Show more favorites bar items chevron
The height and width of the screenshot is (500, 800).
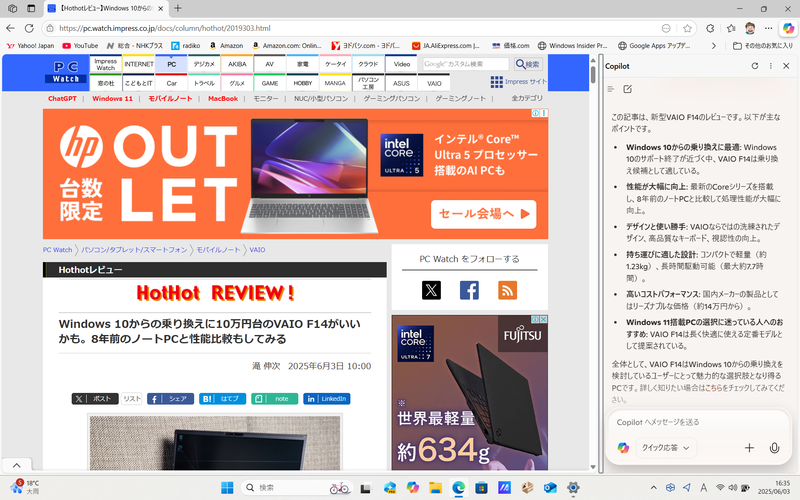[713, 45]
